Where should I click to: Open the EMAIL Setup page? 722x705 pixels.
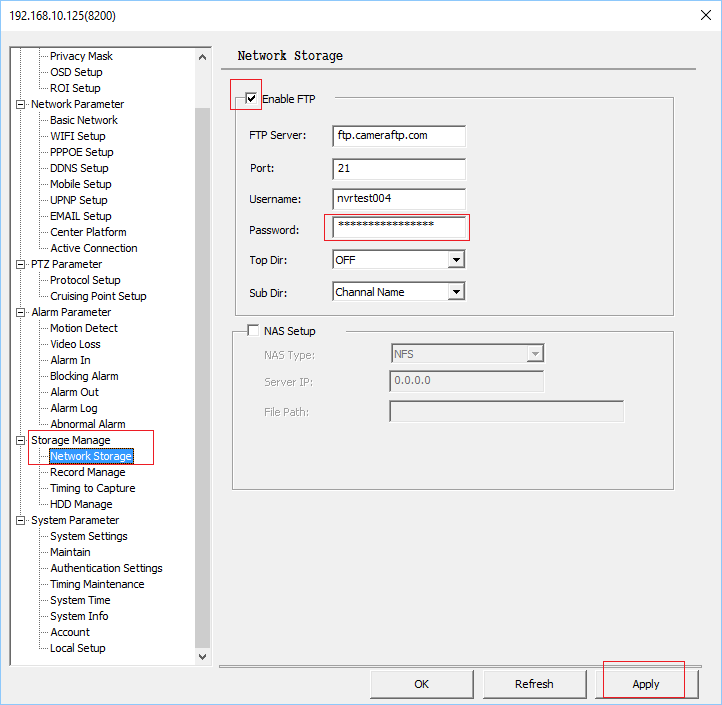[80, 216]
